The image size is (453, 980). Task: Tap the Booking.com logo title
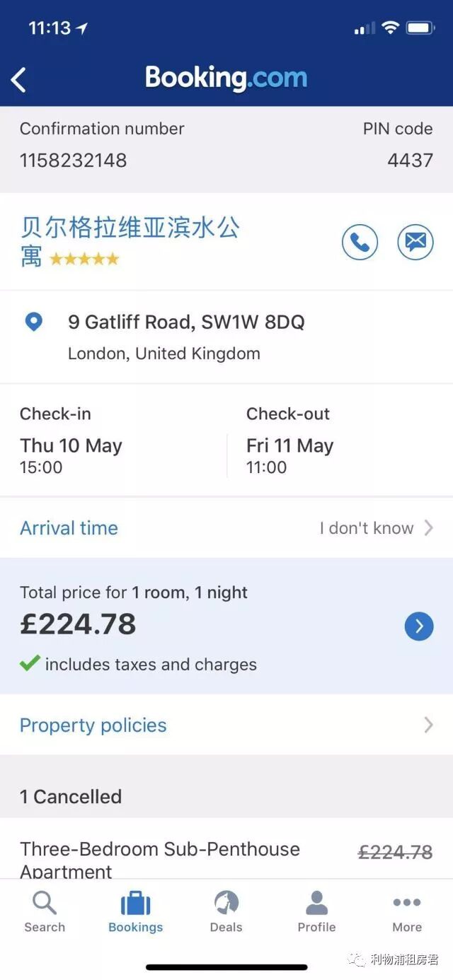pos(226,78)
